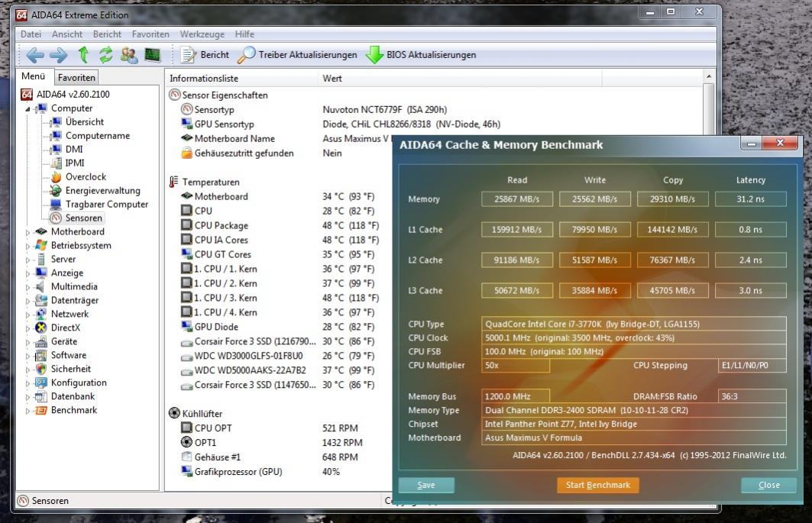Image resolution: width=812 pixels, height=523 pixels.
Task: Click the CPU Multiplier field showing 50x
Action: (x=516, y=366)
